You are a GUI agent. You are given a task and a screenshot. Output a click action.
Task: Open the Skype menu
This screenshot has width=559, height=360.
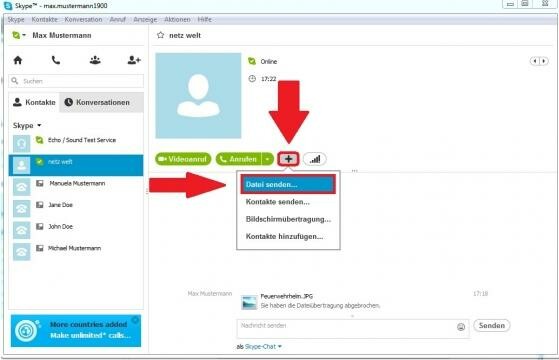pyautogui.click(x=16, y=19)
